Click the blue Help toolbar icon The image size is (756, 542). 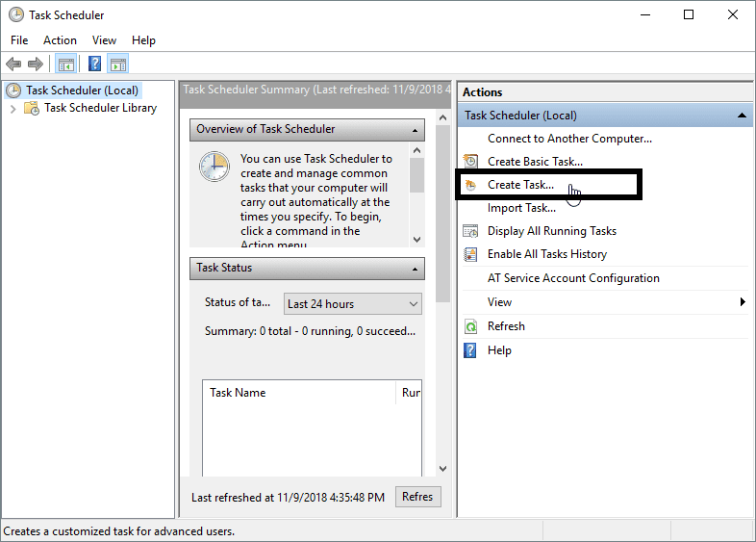tap(94, 65)
